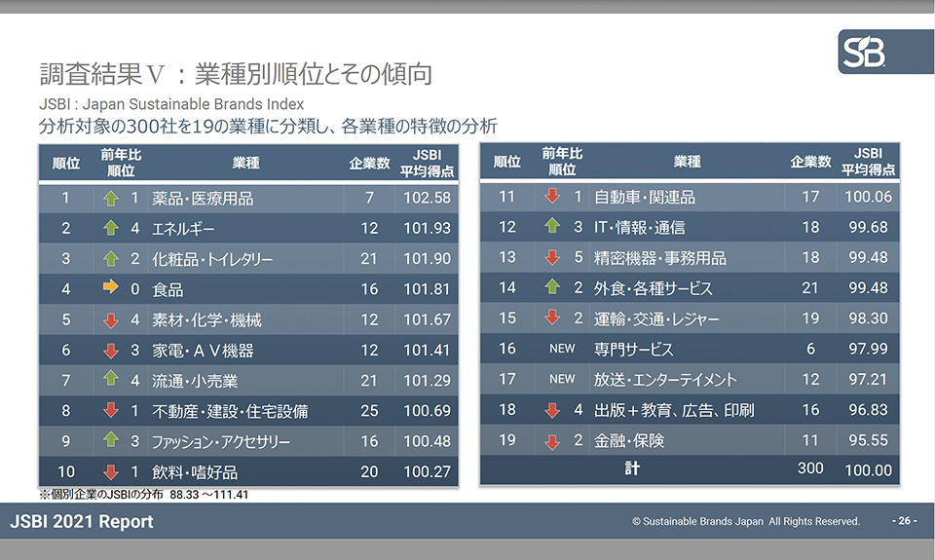Click the JSBI 2021 Report footer title

[82, 522]
